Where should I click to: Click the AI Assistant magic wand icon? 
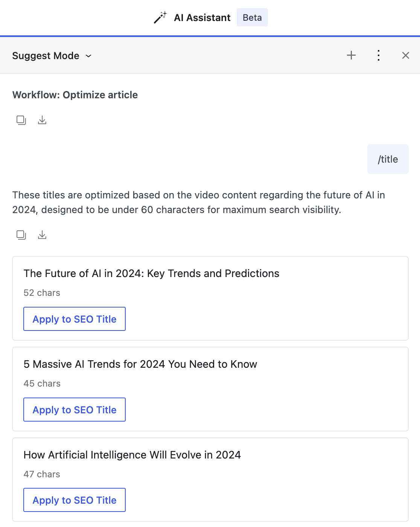(x=160, y=17)
